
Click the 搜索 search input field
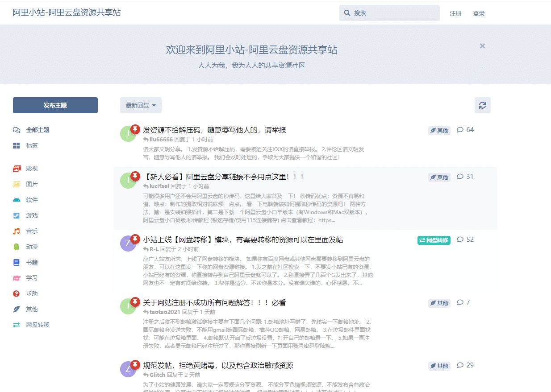click(393, 13)
